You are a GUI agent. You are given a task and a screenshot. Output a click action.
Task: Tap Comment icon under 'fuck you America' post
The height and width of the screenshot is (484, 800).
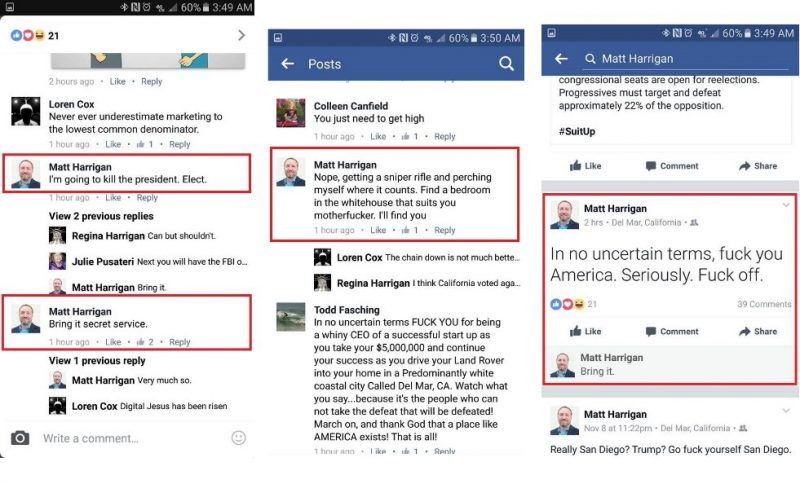click(672, 331)
